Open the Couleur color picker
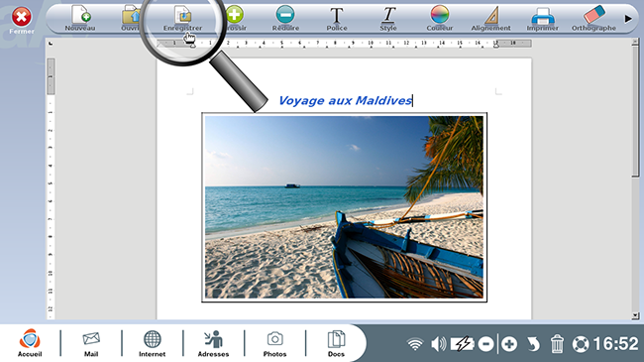 click(x=440, y=19)
